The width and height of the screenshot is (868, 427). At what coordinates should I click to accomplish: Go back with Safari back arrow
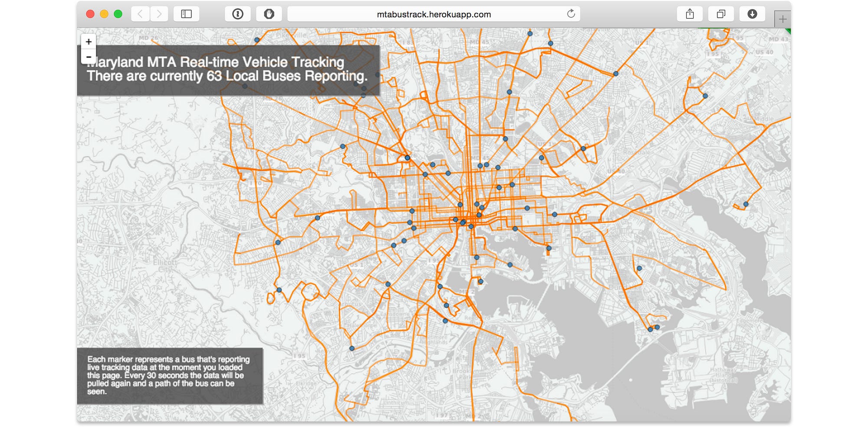140,14
